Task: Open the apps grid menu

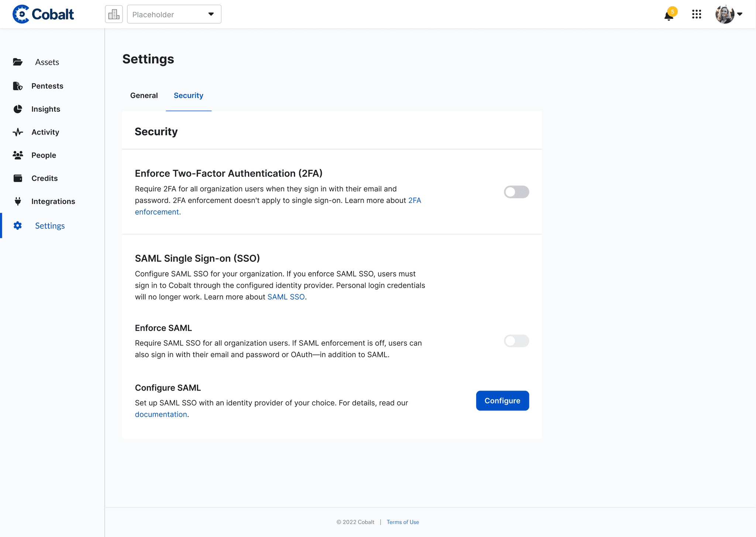Action: (697, 14)
